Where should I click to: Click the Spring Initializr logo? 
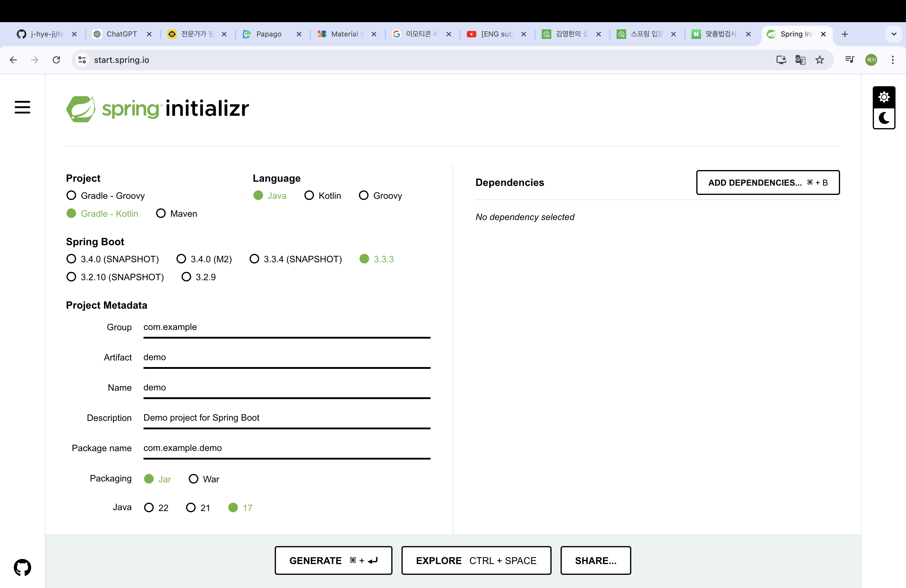[x=158, y=109]
